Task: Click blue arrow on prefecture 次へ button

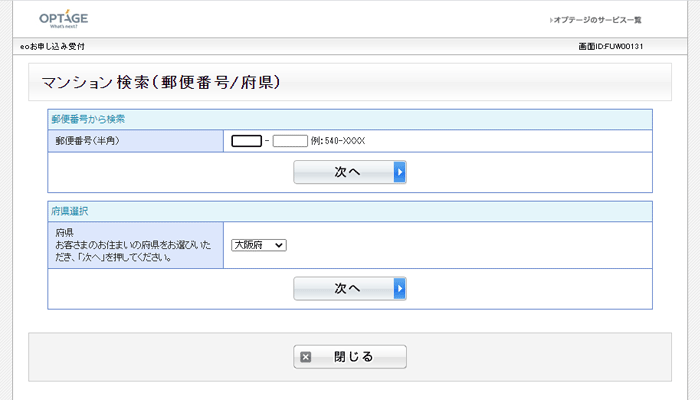Action: 400,288
